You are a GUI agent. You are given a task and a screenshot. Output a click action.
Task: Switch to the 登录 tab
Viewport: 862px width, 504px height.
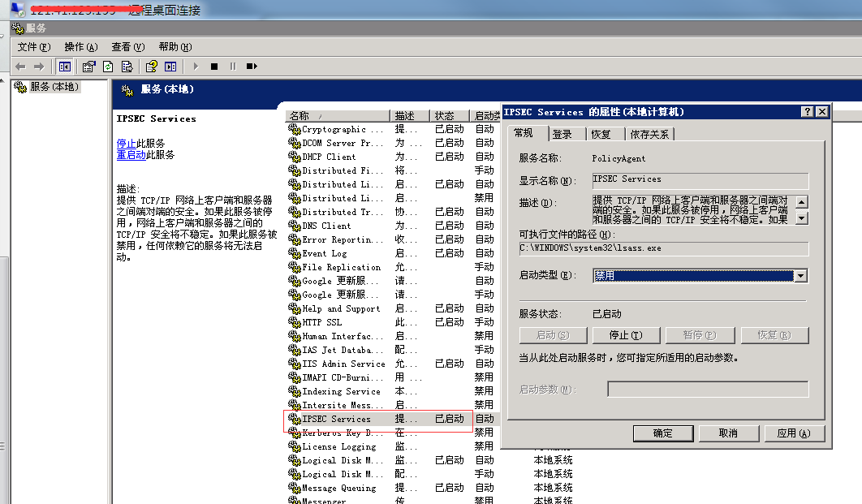point(562,134)
